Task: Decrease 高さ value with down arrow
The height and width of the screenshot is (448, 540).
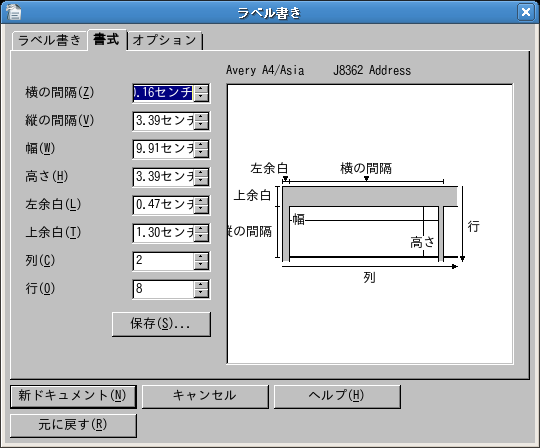Action: point(201,181)
